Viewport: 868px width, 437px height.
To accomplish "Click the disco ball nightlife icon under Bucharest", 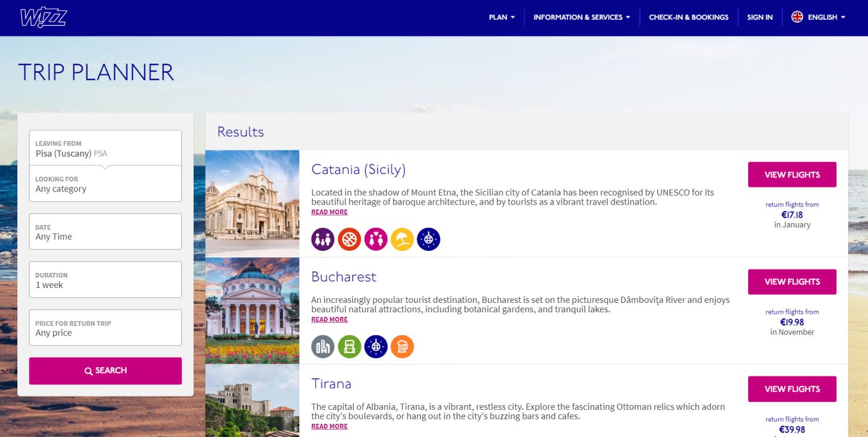I will click(376, 347).
